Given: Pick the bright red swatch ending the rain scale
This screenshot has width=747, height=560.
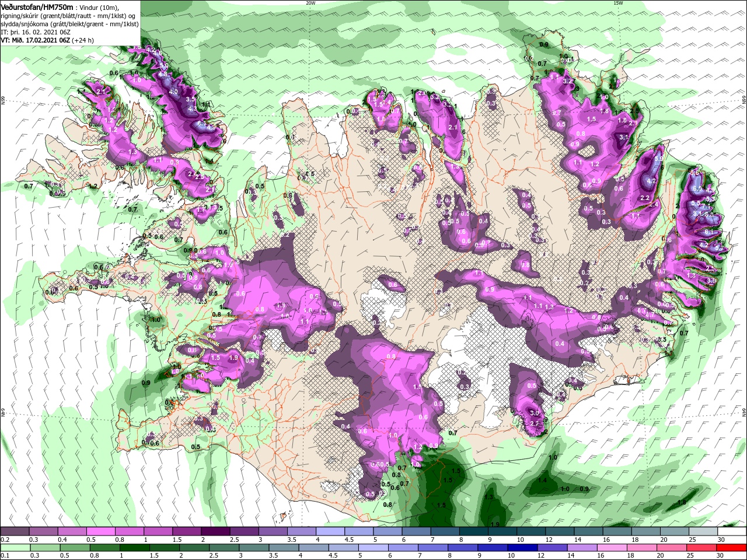Looking at the screenshot, I should 731,547.
